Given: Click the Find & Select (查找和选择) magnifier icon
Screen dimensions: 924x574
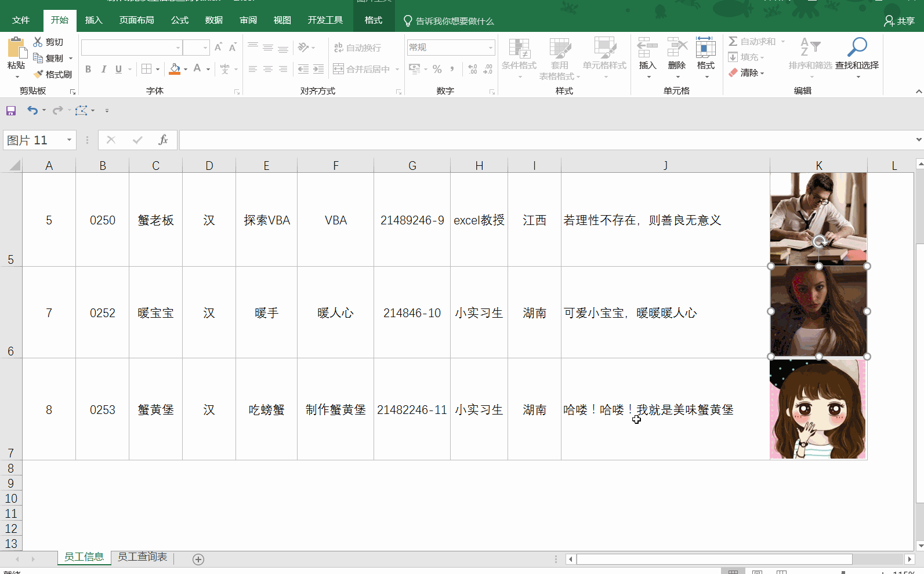Looking at the screenshot, I should (857, 48).
